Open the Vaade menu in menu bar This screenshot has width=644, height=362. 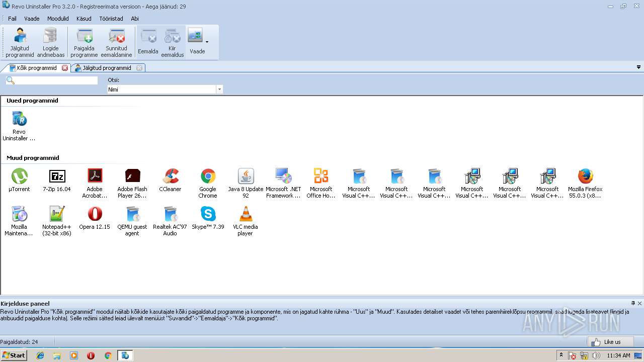point(32,19)
